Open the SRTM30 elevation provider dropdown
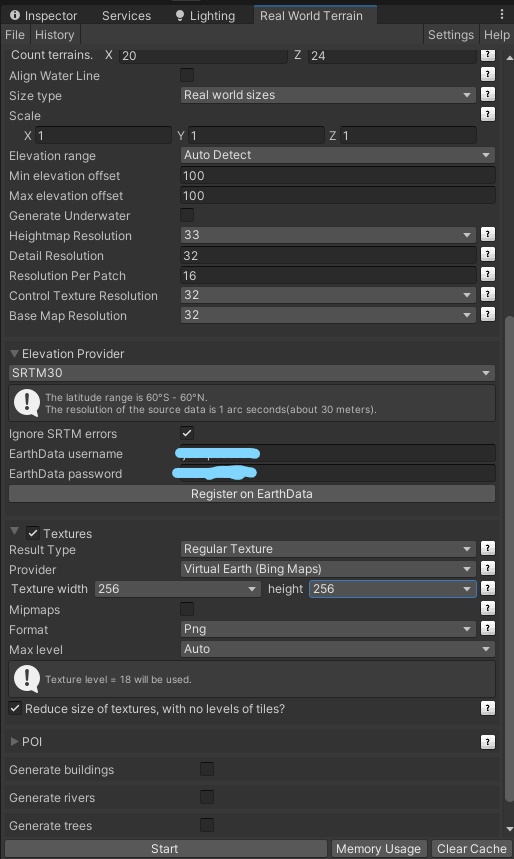Screen dimensions: 514x859 pyautogui.click(x=252, y=373)
